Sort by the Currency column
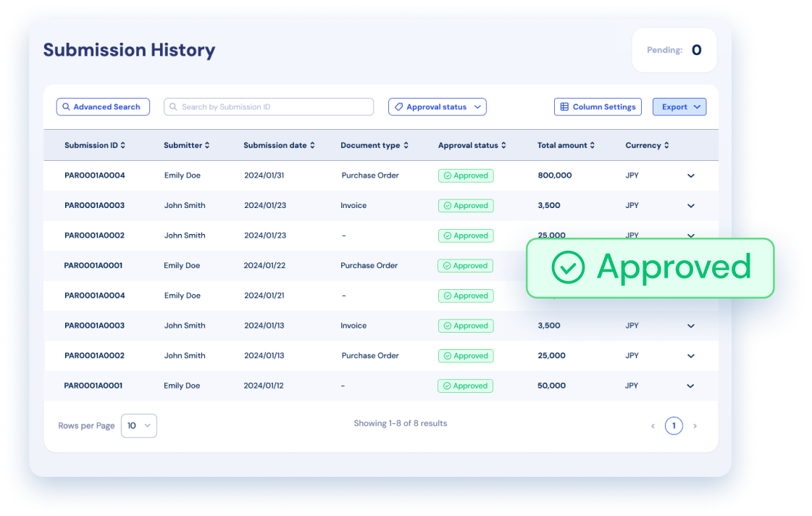 (648, 145)
